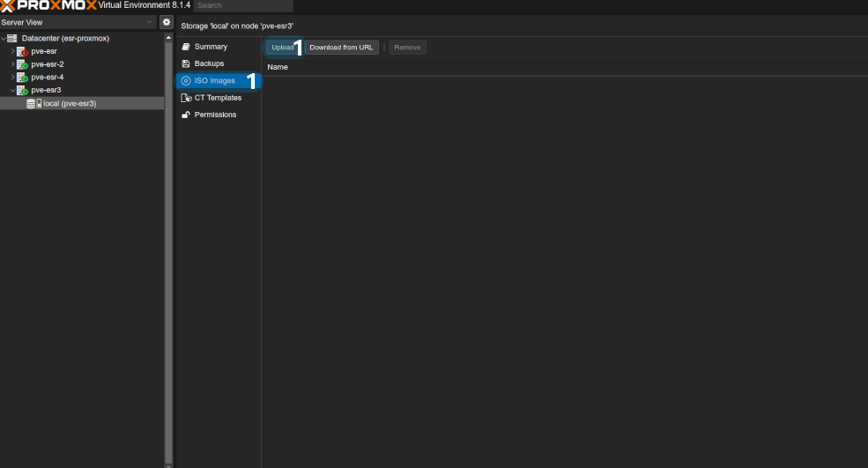Select the pve-esr3 node label
868x468 pixels.
click(46, 90)
